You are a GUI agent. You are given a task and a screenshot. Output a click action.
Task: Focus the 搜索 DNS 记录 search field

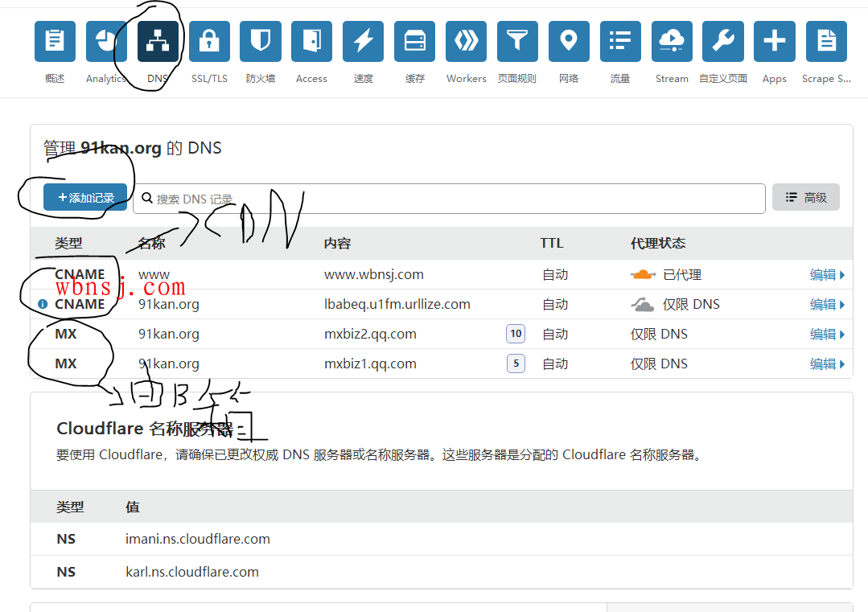tap(449, 199)
